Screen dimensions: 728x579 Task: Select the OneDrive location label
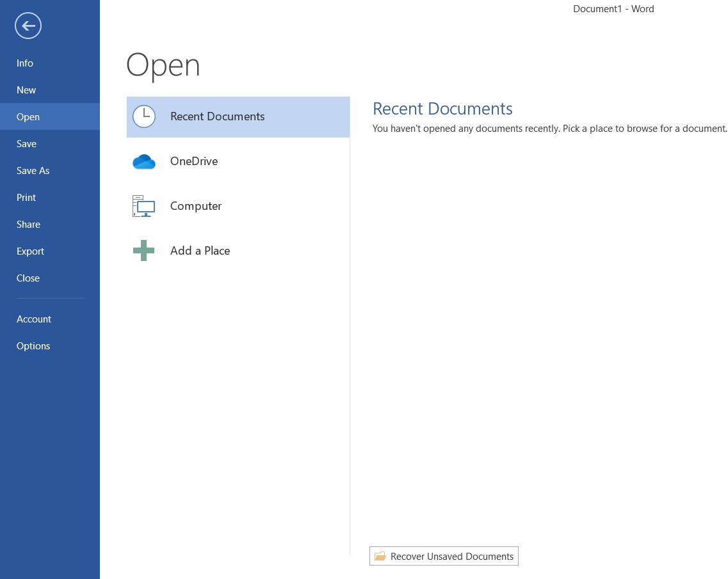click(x=194, y=161)
